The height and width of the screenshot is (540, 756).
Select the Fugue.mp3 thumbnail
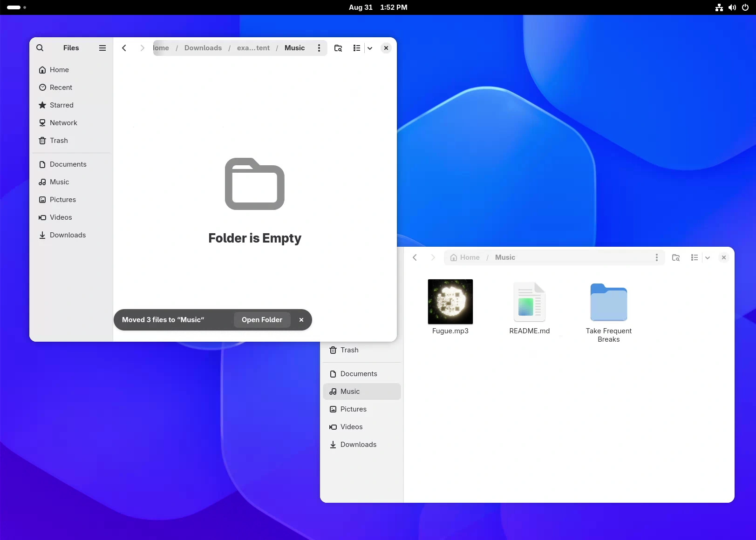[x=450, y=302]
